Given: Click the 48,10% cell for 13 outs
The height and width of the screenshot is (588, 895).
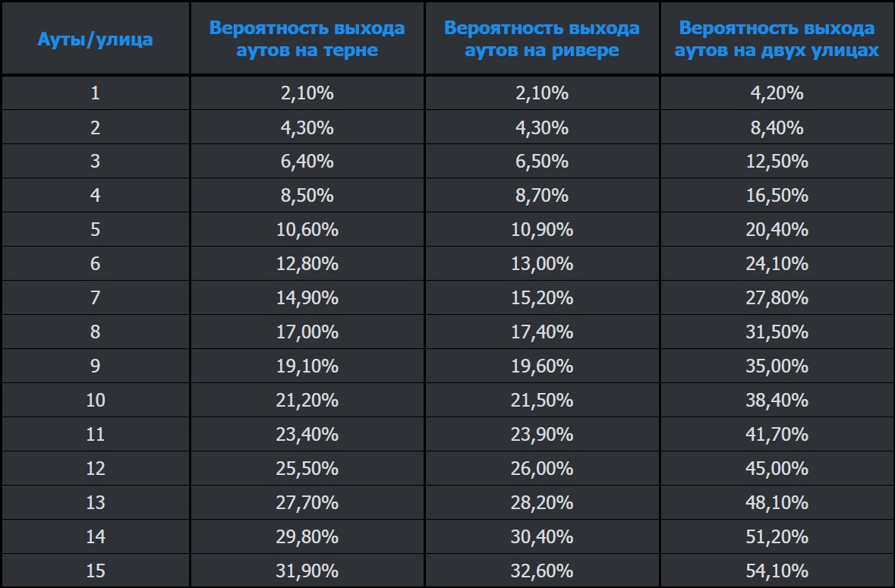Looking at the screenshot, I should coord(777,502).
